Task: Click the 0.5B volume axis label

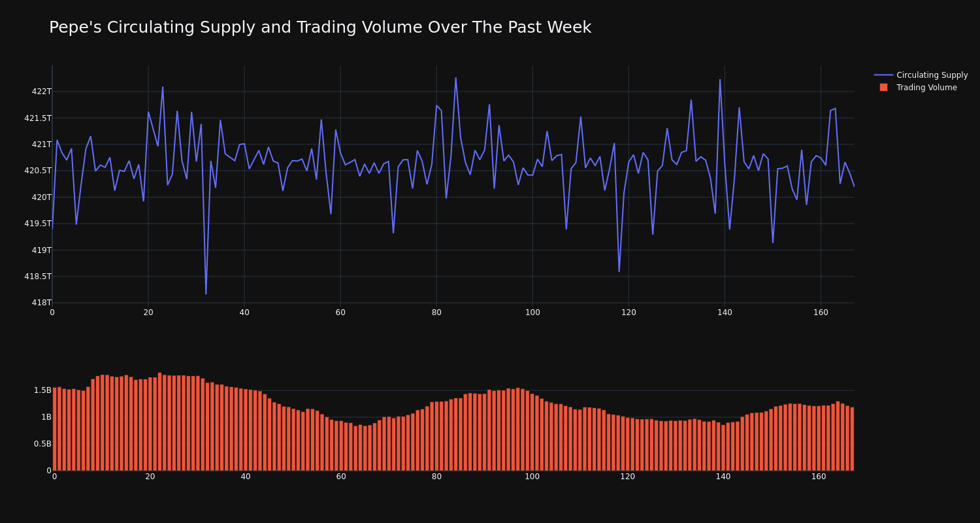Action: (42, 444)
